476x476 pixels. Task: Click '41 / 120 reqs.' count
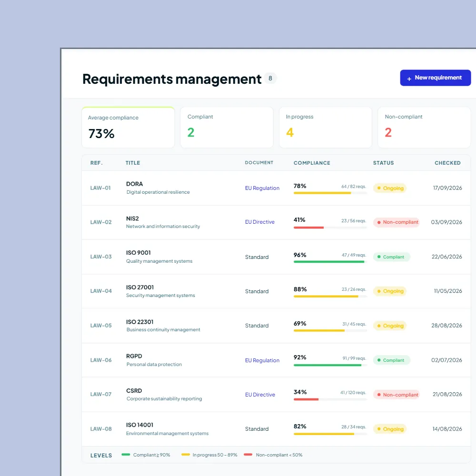coord(353,393)
